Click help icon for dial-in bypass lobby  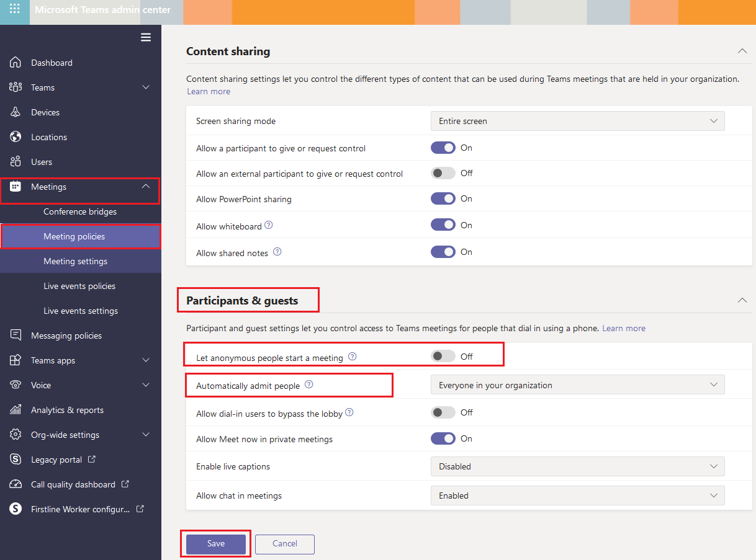coord(349,412)
